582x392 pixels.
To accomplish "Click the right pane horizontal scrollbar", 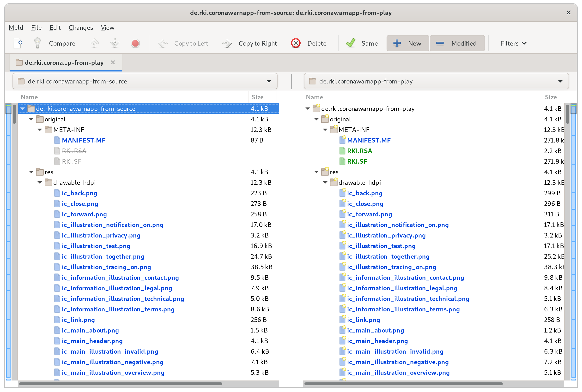I will [x=403, y=384].
